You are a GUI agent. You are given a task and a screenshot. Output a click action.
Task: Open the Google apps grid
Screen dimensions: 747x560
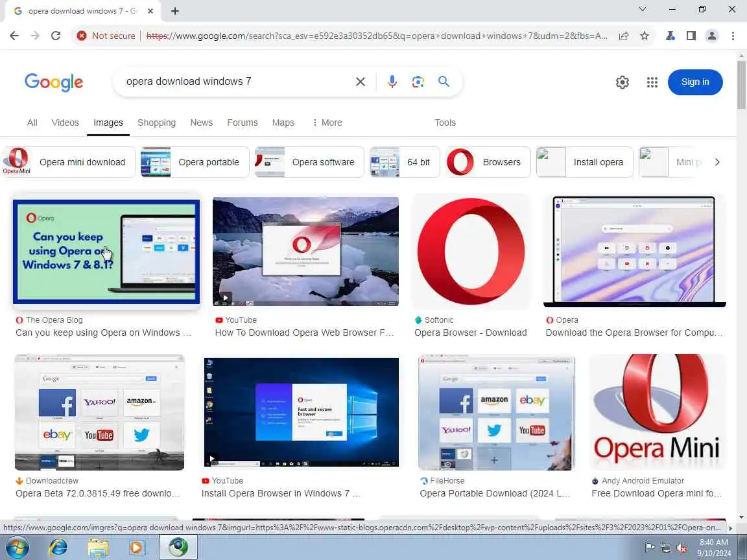click(652, 82)
